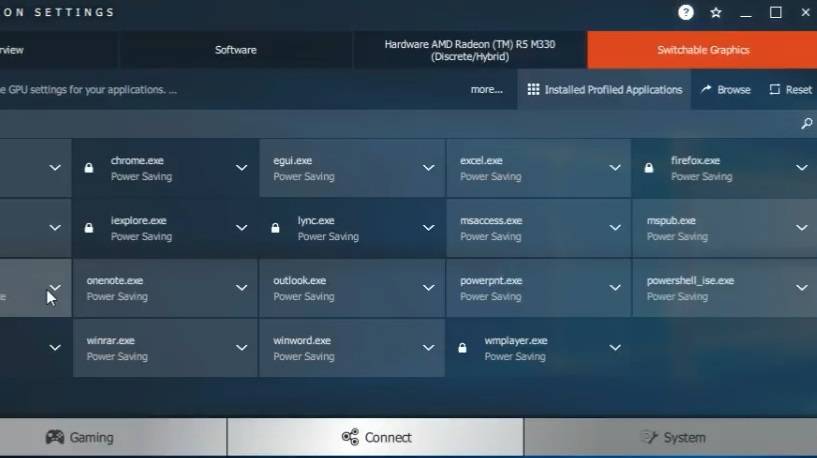817x458 pixels.
Task: Open the help question mark icon
Action: point(686,12)
